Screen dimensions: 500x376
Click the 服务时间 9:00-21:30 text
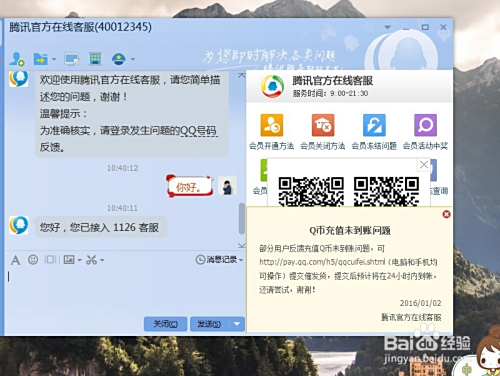pyautogui.click(x=330, y=94)
